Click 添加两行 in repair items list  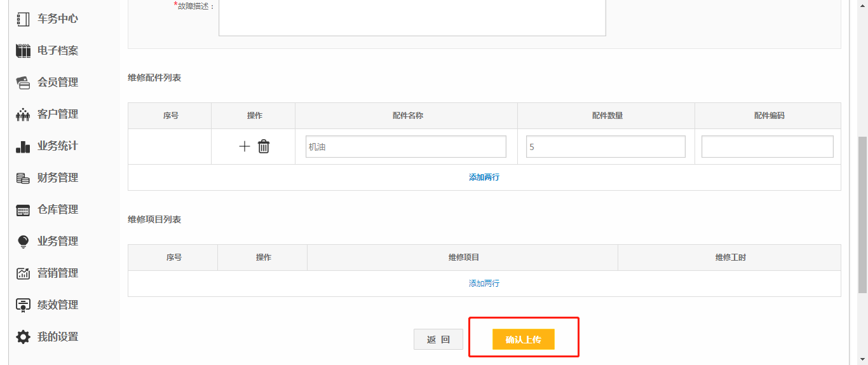tap(484, 284)
